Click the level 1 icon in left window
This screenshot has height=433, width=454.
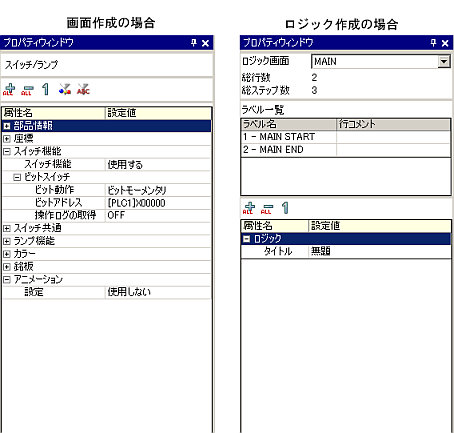pos(46,89)
